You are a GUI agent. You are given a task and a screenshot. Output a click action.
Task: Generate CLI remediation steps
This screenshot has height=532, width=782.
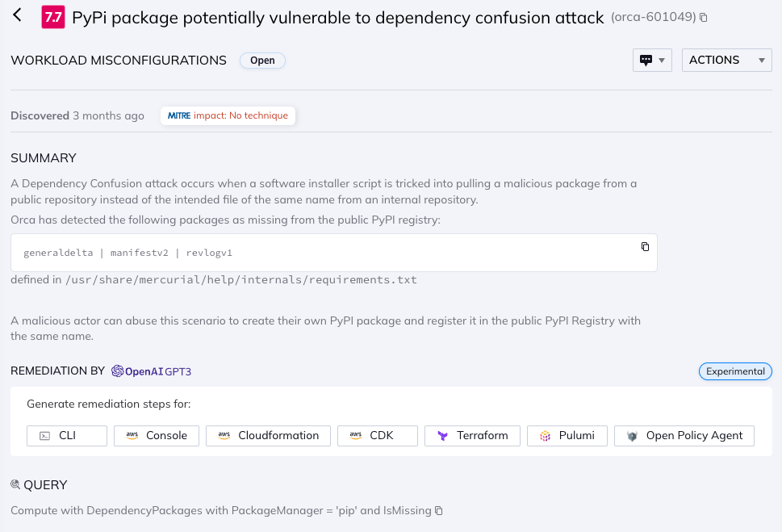pos(66,435)
